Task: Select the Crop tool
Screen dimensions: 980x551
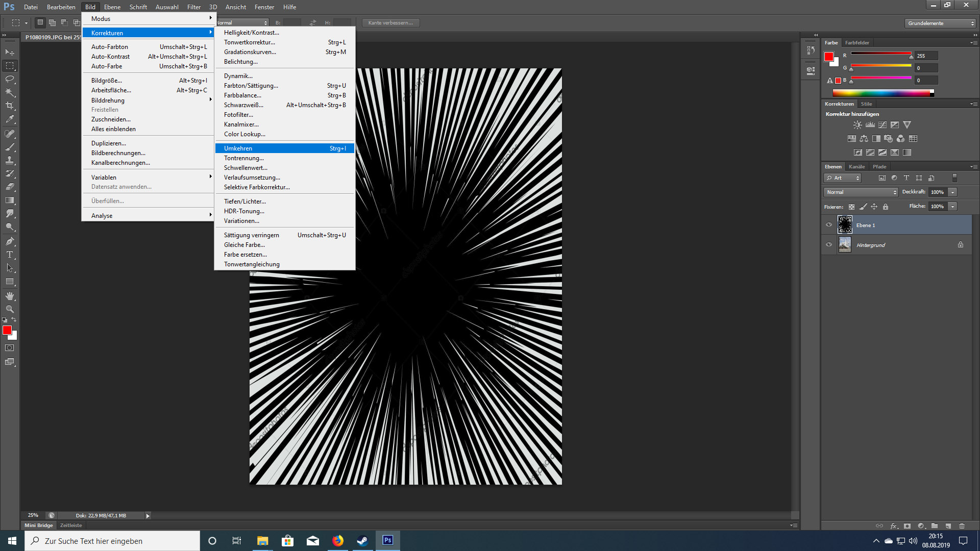Action: (10, 106)
